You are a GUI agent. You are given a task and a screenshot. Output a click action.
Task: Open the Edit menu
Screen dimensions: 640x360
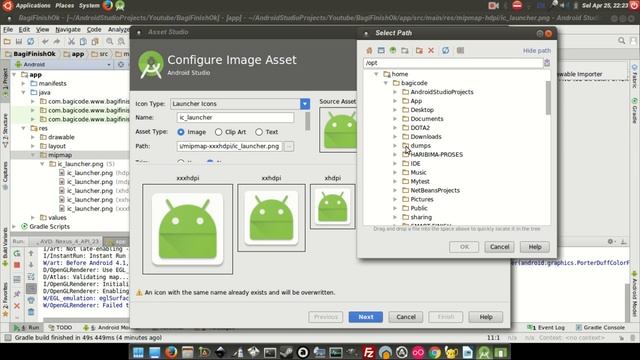pos(24,29)
